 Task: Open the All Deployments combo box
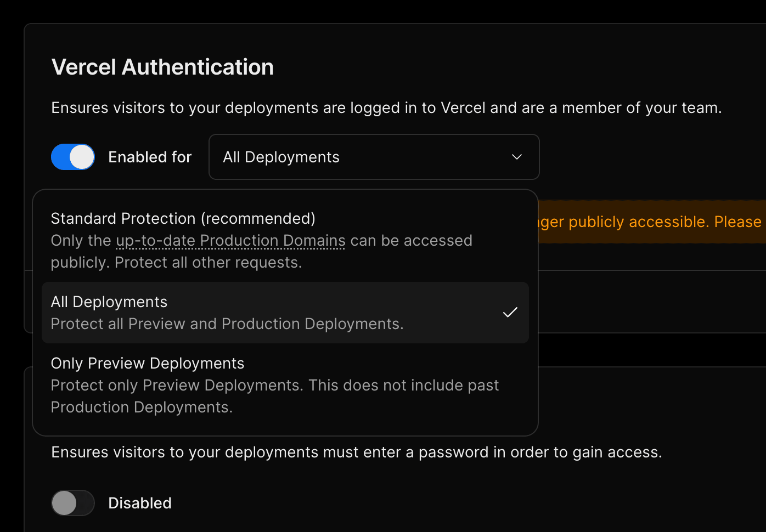pyautogui.click(x=374, y=157)
